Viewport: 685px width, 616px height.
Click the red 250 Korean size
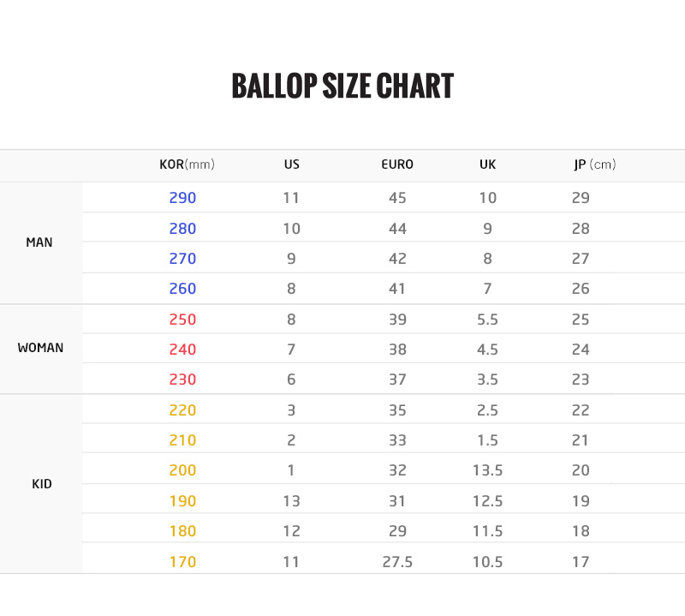182,320
